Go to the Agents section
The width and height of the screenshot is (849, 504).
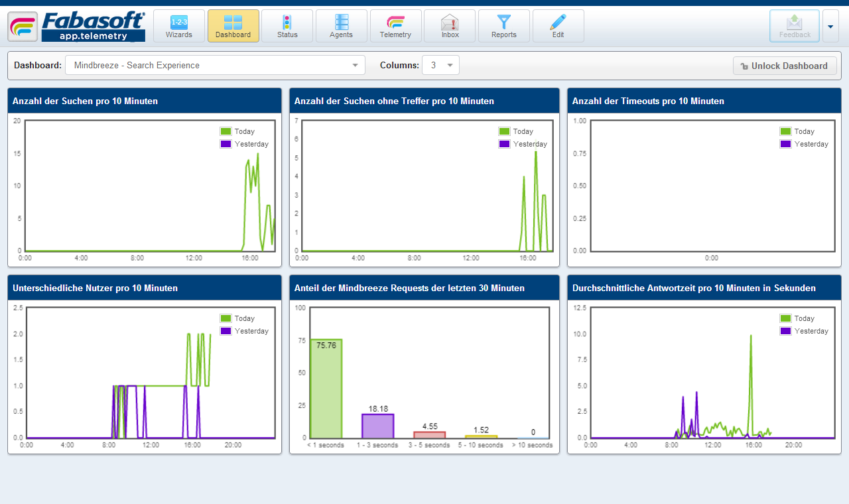coord(342,26)
